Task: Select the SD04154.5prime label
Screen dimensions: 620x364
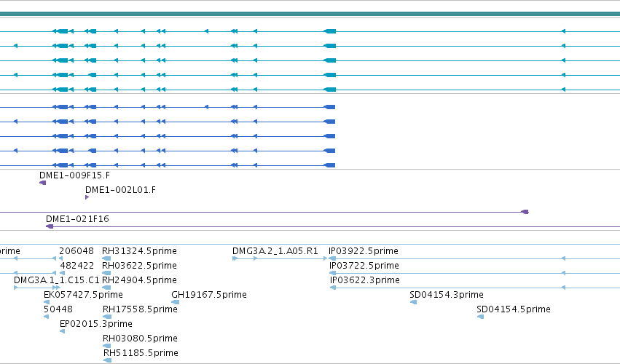Action: tap(514, 309)
